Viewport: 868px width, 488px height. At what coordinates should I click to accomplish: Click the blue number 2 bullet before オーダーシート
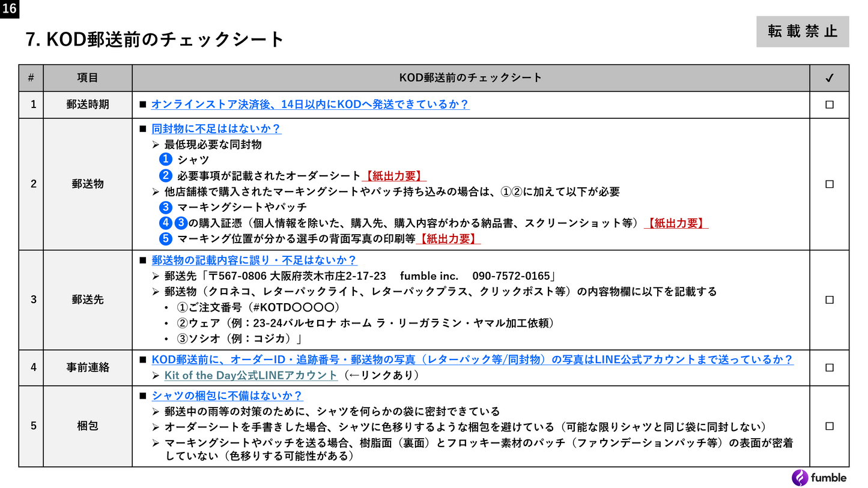[x=166, y=176]
